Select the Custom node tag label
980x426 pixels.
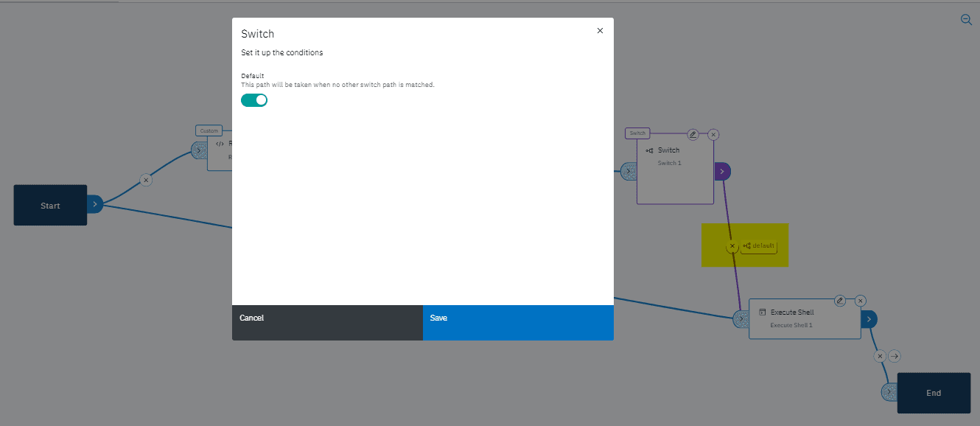tap(209, 130)
